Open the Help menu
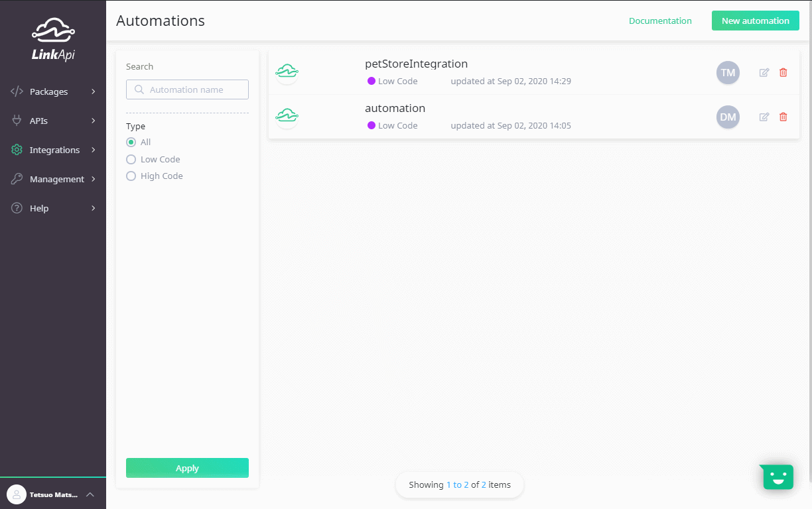812x509 pixels. click(53, 208)
